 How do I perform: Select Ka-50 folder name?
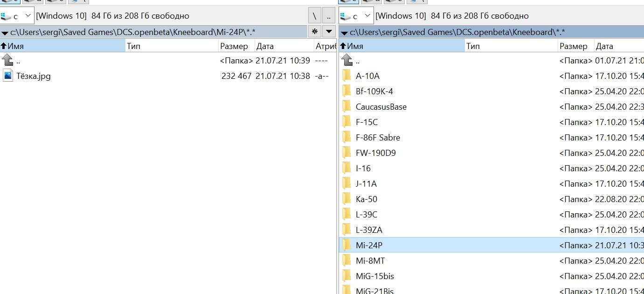[x=367, y=199]
